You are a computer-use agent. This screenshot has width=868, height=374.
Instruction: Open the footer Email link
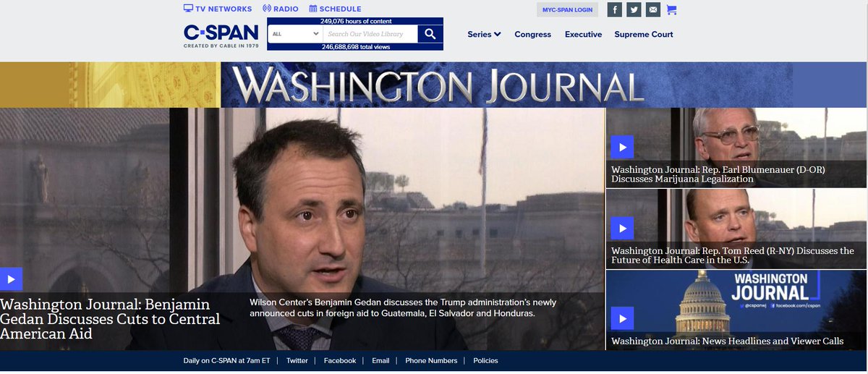(380, 360)
